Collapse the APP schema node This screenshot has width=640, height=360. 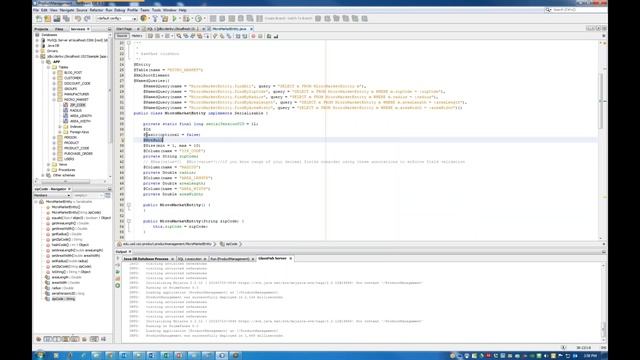[43, 62]
